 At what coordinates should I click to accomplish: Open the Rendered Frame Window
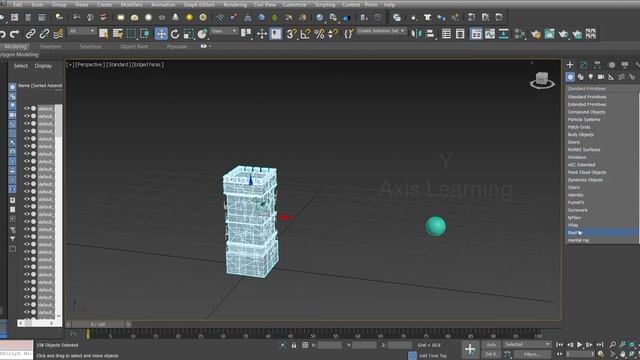point(550,34)
